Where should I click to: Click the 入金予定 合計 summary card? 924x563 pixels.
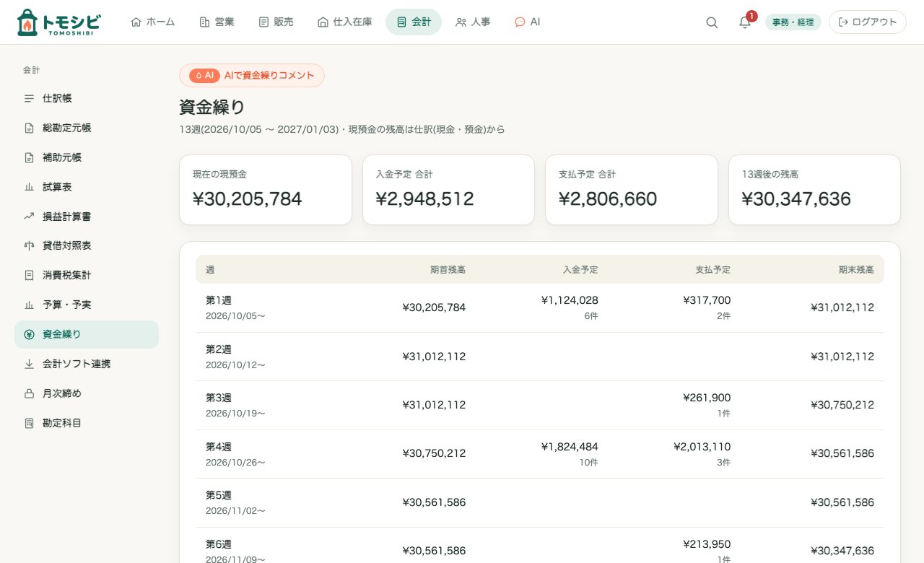(x=448, y=190)
